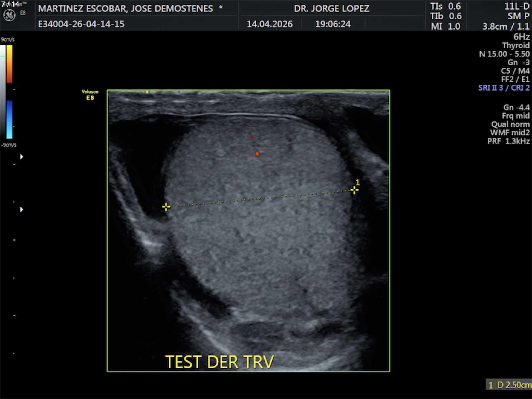Viewport: 532px width, 399px height.
Task: Click the patient name MARTINEZ ESCOBAR field
Action: tap(125, 8)
